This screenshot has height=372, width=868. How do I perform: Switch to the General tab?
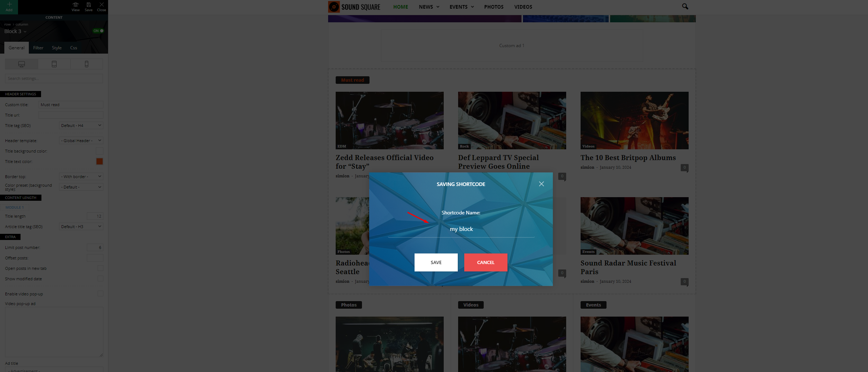coord(17,48)
